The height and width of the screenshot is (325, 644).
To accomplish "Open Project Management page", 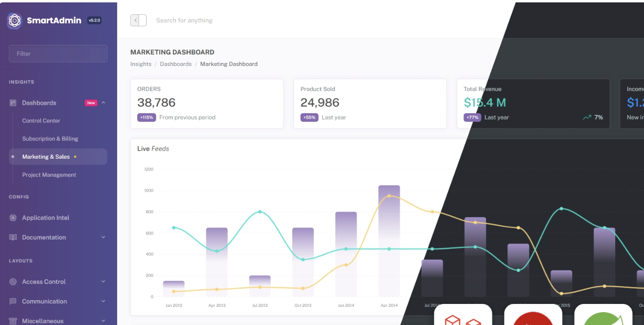I will click(x=49, y=175).
